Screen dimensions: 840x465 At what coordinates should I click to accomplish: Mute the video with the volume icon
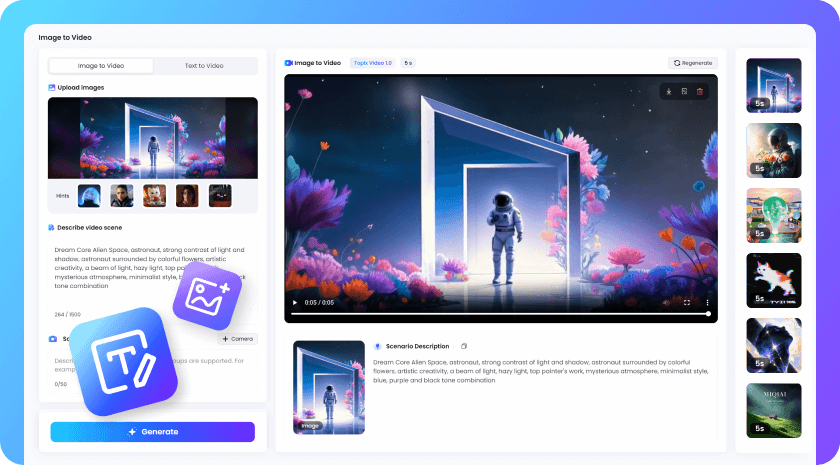(x=666, y=302)
